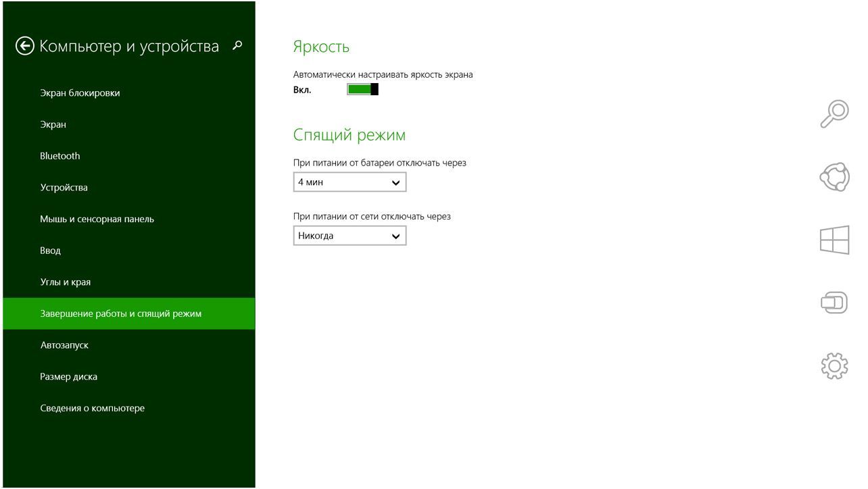Open the Search charm
The width and height of the screenshot is (868, 489).
(x=834, y=113)
